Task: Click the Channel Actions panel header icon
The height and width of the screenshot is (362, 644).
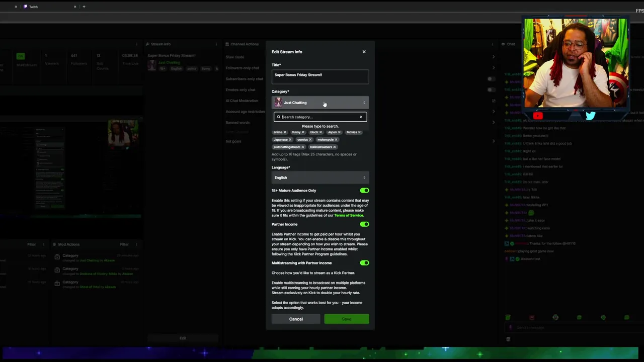Action: (x=227, y=44)
